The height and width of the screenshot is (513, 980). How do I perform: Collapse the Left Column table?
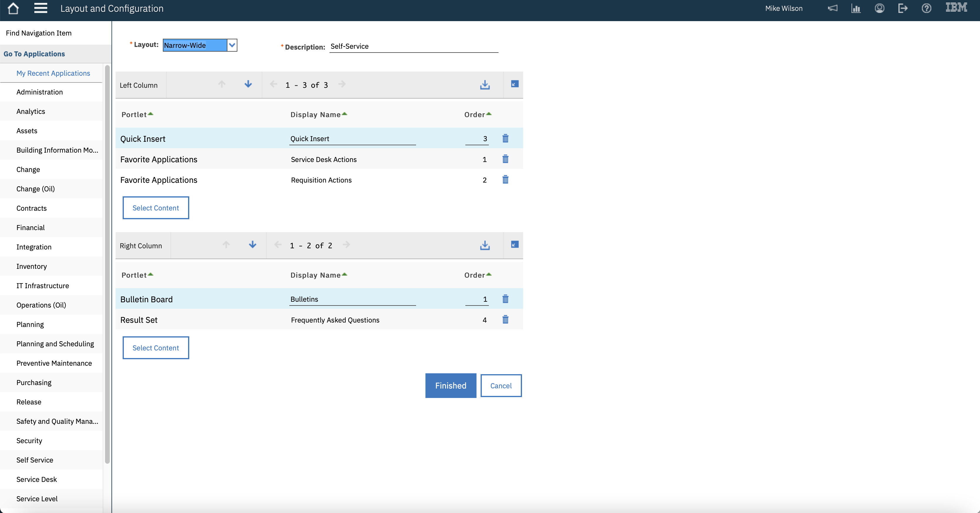[x=514, y=85]
